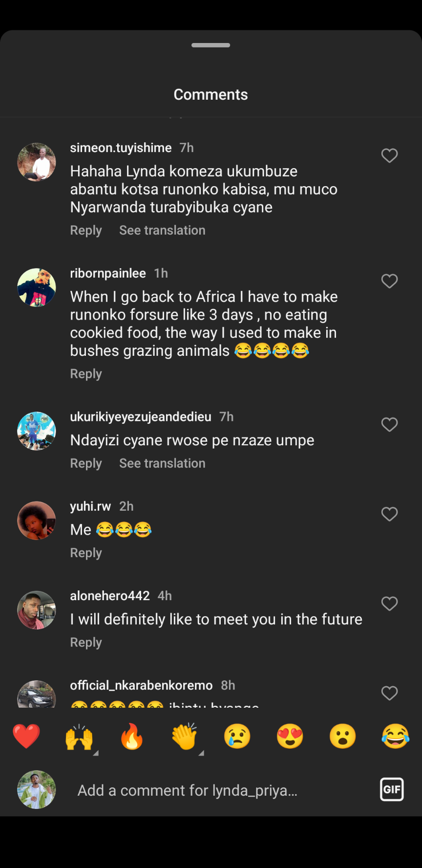Insert the raised hands emoji

79,737
